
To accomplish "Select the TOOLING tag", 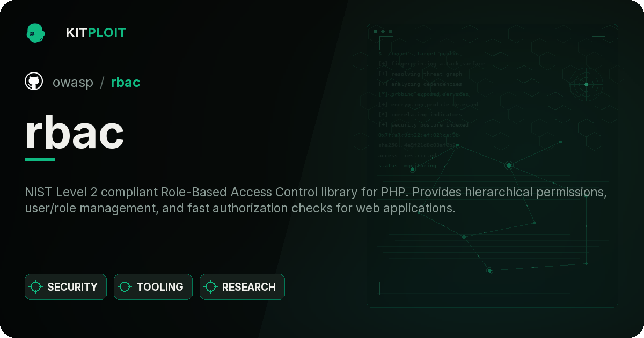I will [153, 287].
